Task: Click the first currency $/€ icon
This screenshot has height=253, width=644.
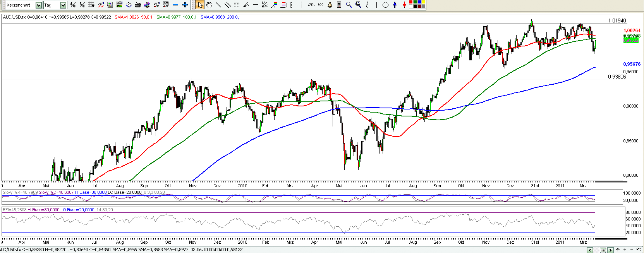Action: point(73,5)
